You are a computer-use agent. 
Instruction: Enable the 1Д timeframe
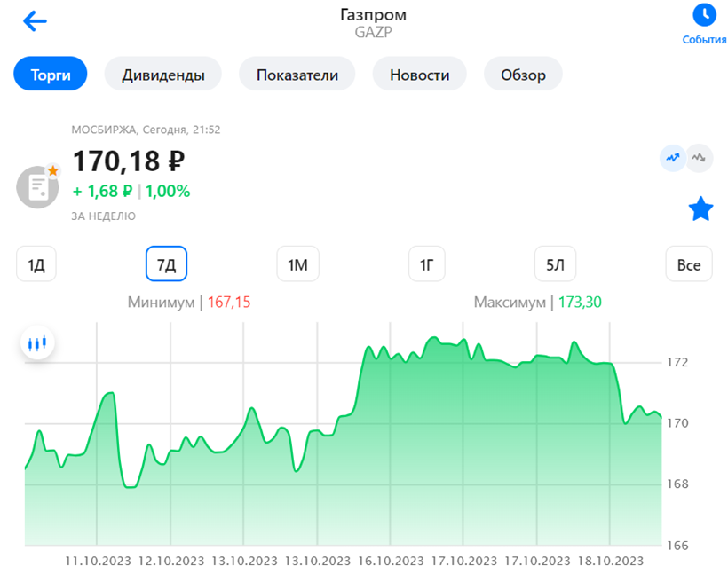[36, 263]
